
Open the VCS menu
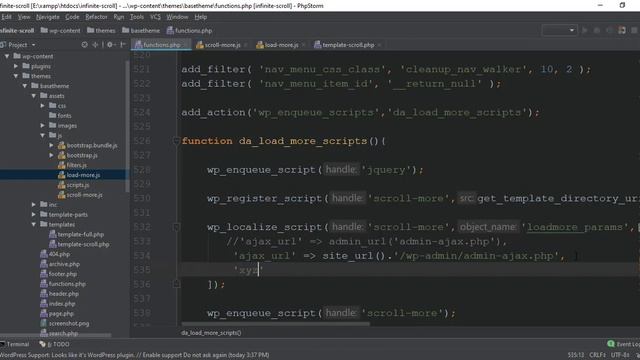click(156, 17)
